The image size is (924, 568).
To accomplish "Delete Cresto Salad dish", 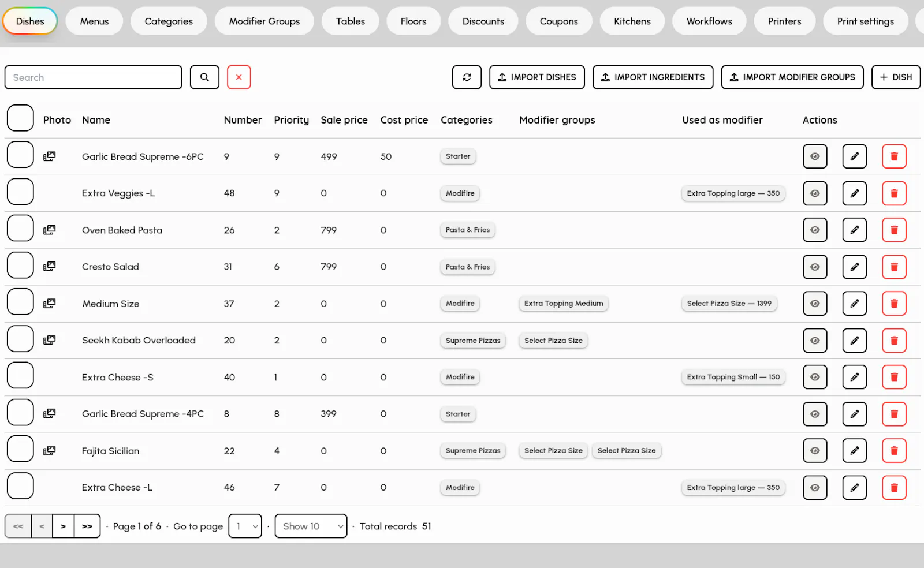I will [x=894, y=267].
